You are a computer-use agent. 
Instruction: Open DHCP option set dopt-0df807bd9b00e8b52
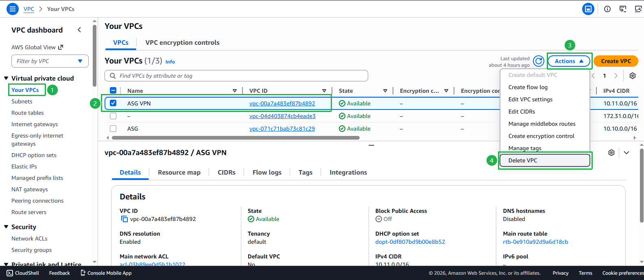410,242
